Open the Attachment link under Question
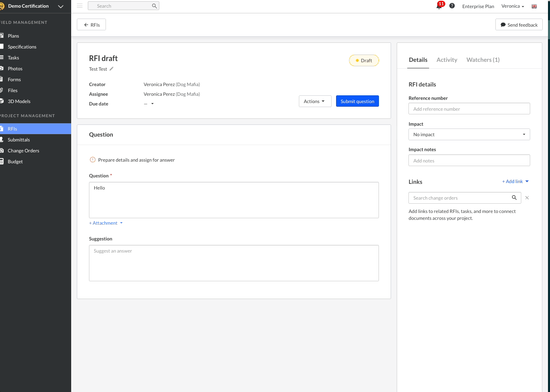550x392 pixels. [103, 223]
